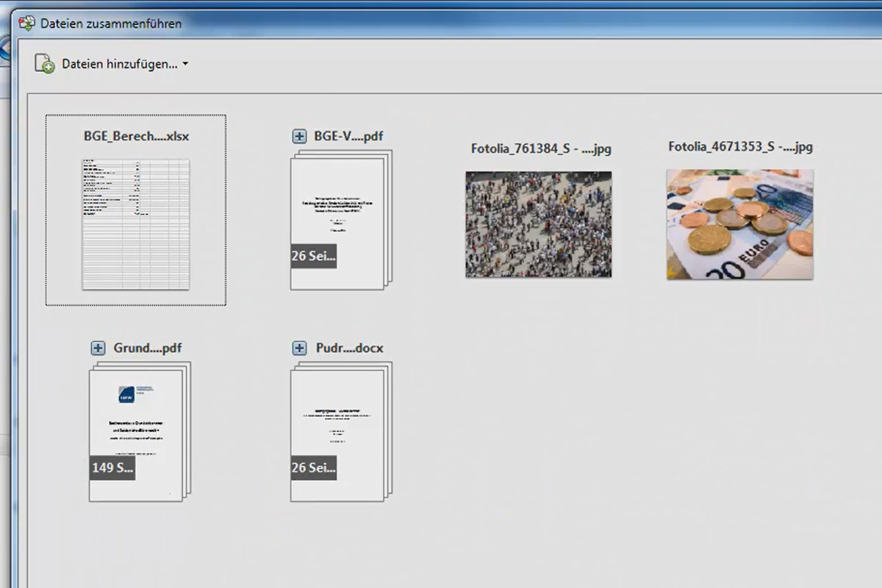Open the Dateien hinzufügen dropdown arrow
This screenshot has width=882, height=588.
[x=185, y=63]
